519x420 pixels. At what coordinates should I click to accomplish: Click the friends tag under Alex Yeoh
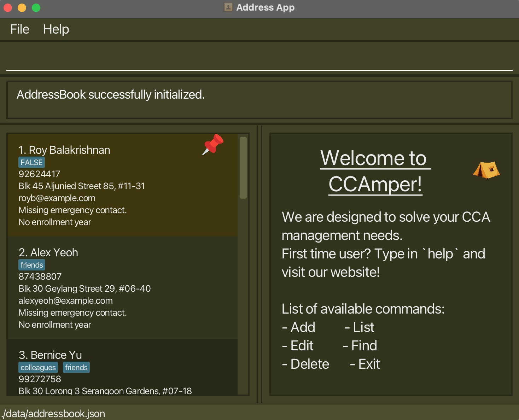32,265
